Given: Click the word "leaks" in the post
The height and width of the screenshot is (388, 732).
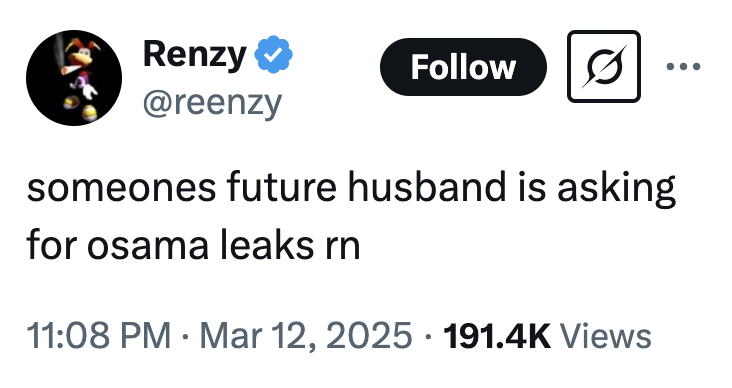Looking at the screenshot, I should (267, 245).
